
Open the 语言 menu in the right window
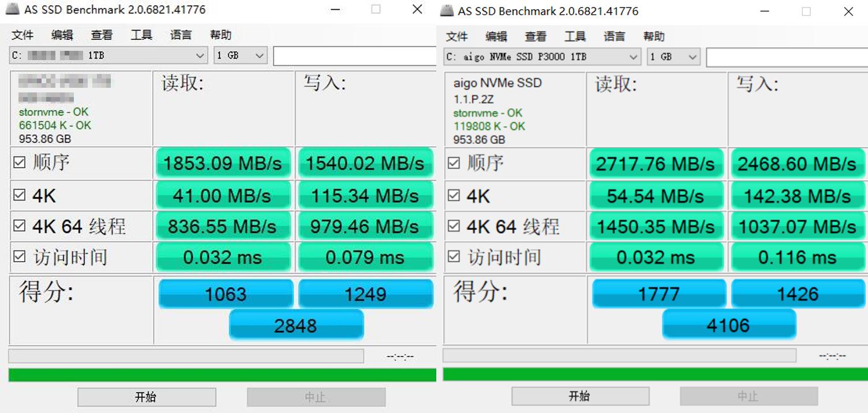pos(613,36)
